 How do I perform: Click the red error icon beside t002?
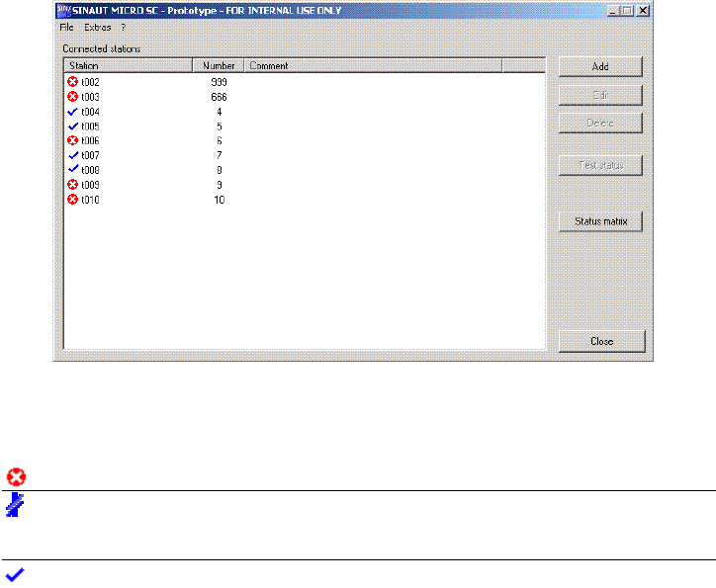coord(72,82)
